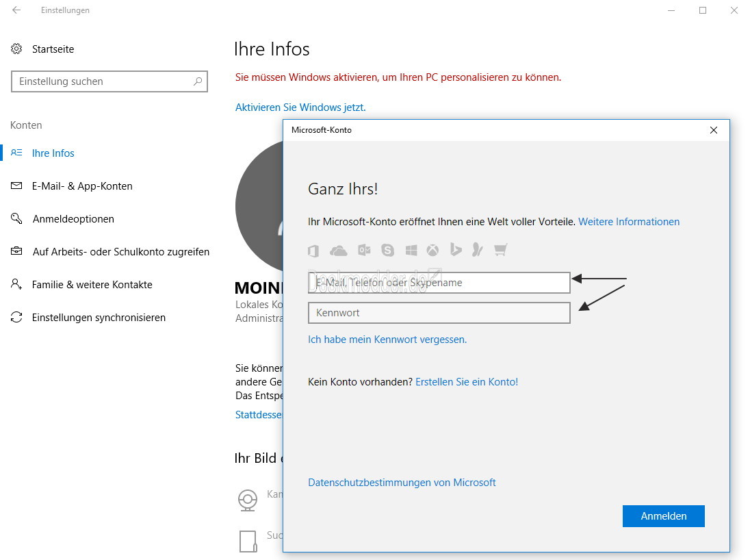Focus the Kennwort password field
This screenshot has height=560, width=750.
(439, 313)
